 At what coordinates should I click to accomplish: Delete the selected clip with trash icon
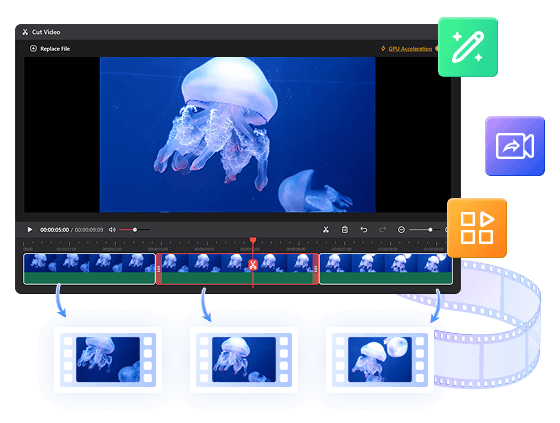[345, 229]
